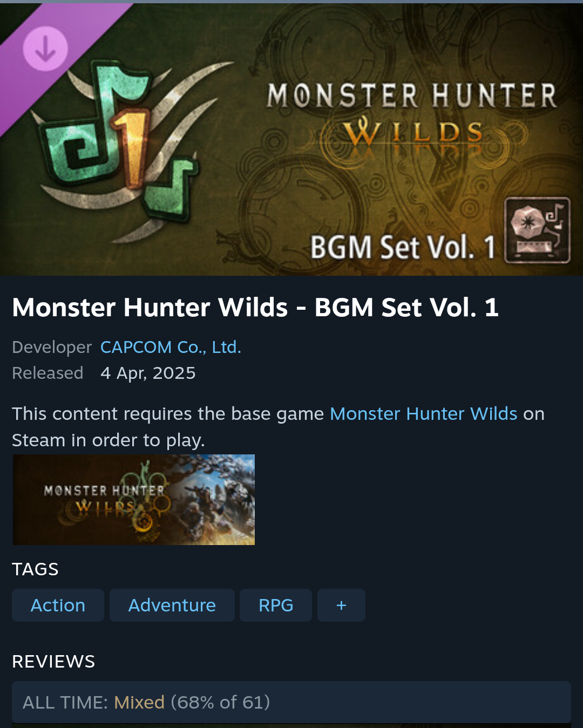The image size is (583, 728).
Task: Expand more tags with the plus button
Action: [341, 605]
